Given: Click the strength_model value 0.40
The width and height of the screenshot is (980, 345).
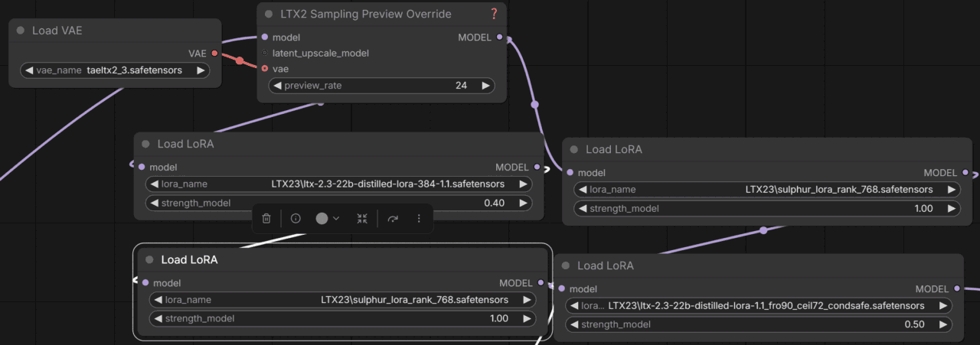Looking at the screenshot, I should [x=495, y=203].
